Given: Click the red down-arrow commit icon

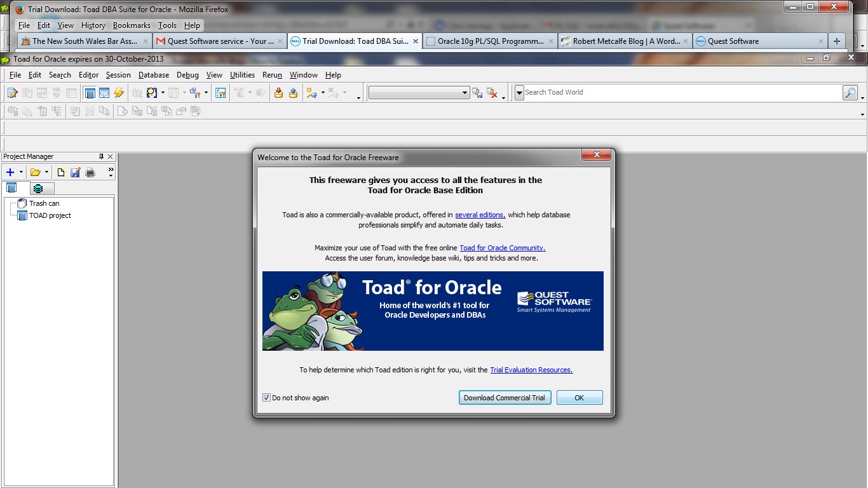Looking at the screenshot, I should point(278,93).
